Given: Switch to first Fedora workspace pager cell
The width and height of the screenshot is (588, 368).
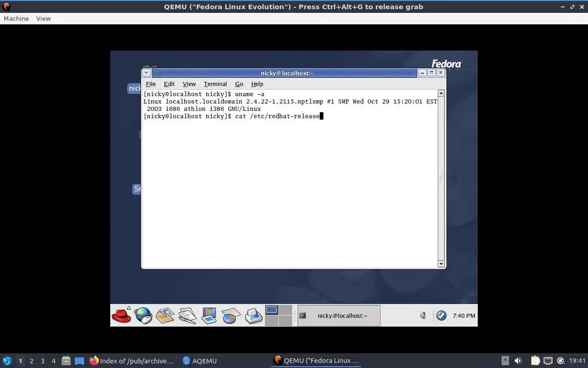Looking at the screenshot, I should 272,310.
